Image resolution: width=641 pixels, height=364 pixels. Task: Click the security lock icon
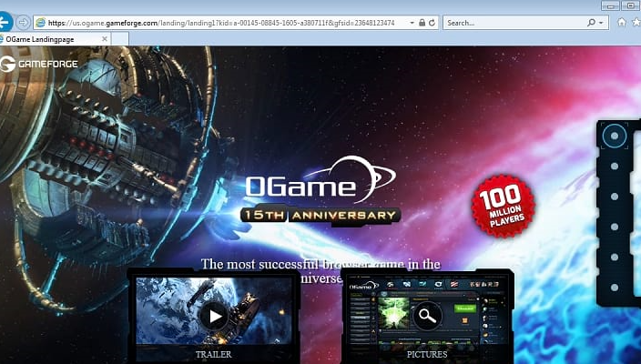pos(422,23)
